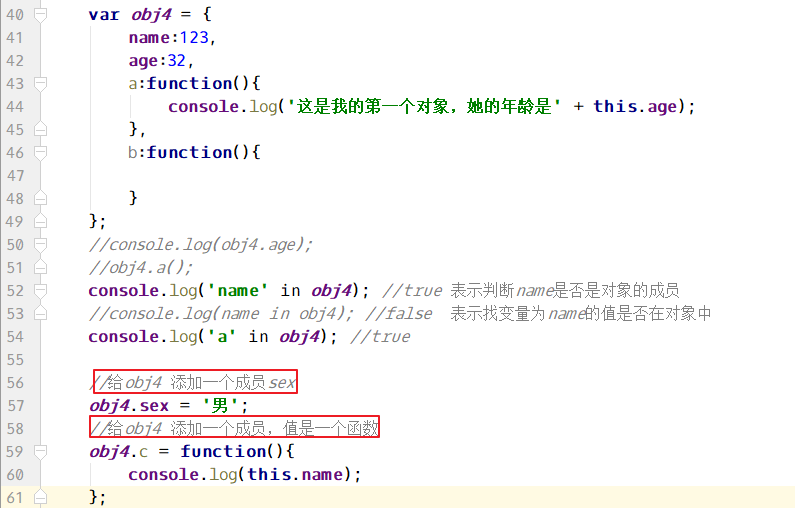Click the Chinese string in console.log line 44
The image size is (795, 508).
[x=424, y=106]
